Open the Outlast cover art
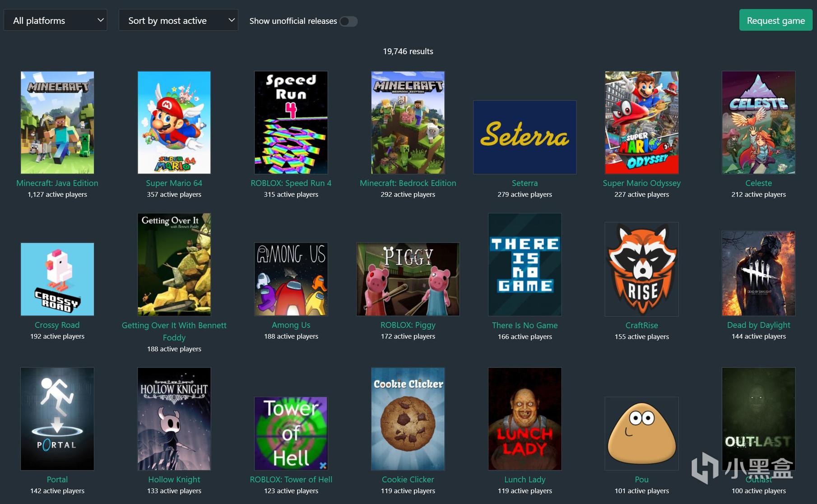Image resolution: width=817 pixels, height=504 pixels. click(x=759, y=419)
